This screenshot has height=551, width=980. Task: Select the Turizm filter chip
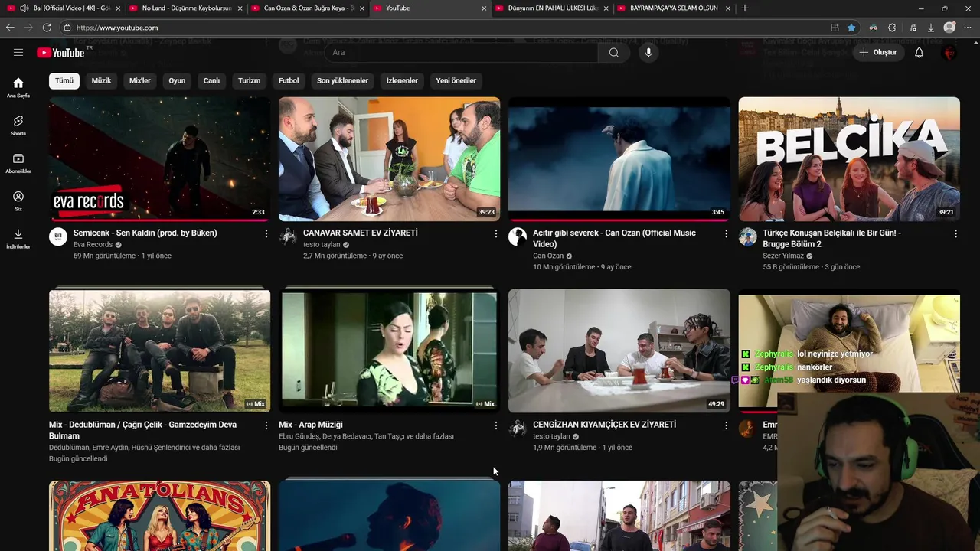click(249, 80)
